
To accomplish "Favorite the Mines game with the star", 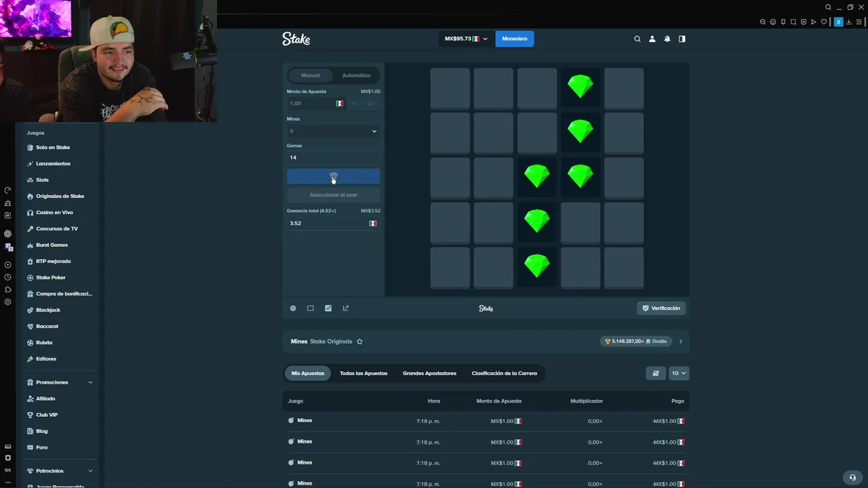I will [359, 342].
